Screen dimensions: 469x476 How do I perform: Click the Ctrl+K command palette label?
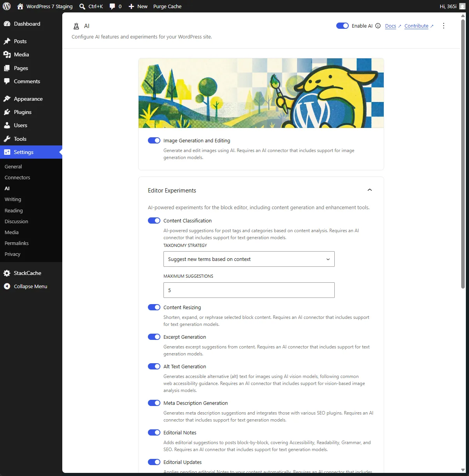(x=96, y=6)
